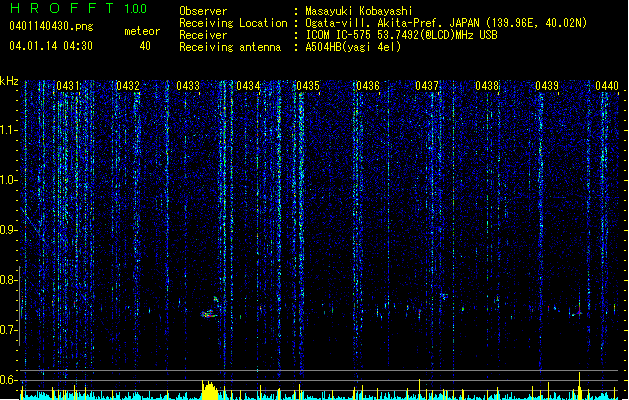Click the 0439 time marker

click(547, 86)
